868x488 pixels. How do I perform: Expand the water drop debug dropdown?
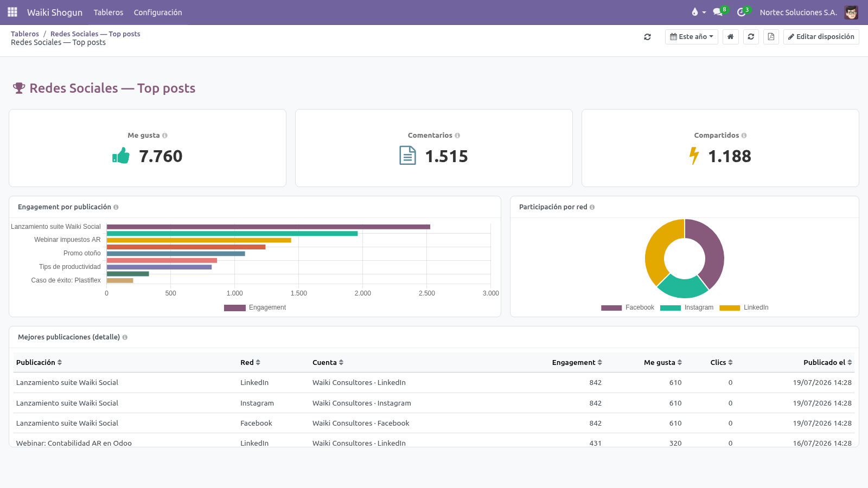pos(699,12)
